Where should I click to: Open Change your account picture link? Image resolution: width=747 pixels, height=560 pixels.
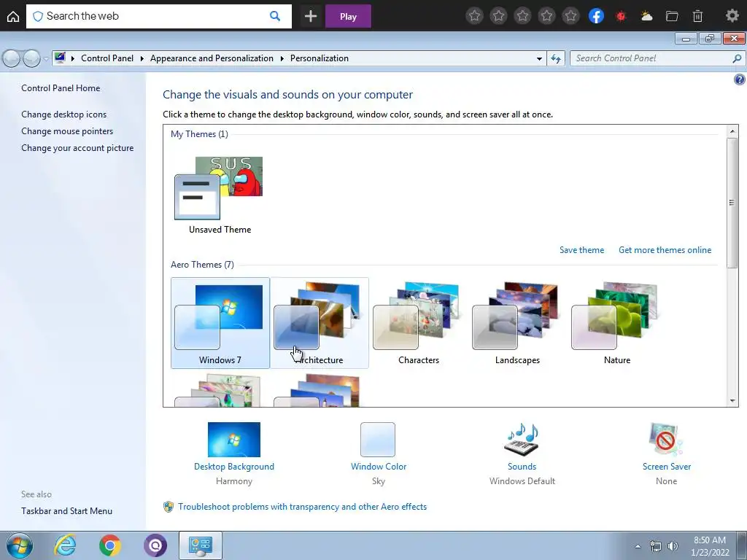(77, 148)
